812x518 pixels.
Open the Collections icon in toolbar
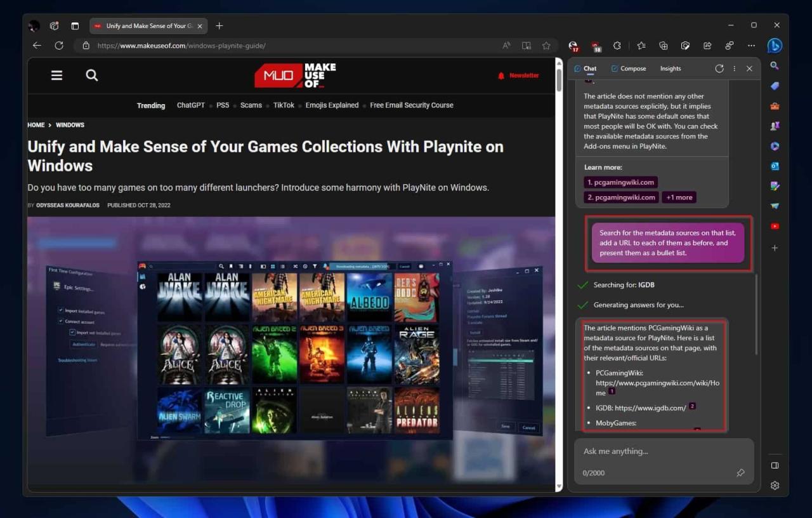click(x=664, y=46)
